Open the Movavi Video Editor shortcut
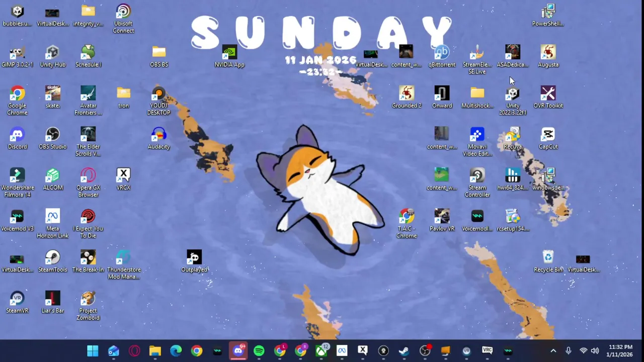Viewport: 644px width, 362px height. 477,142
